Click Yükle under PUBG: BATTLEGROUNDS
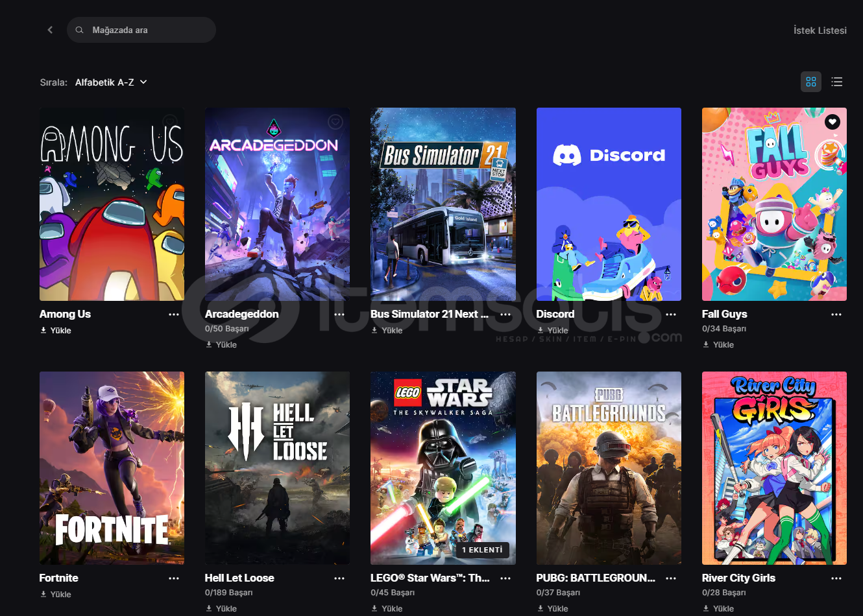The width and height of the screenshot is (863, 616). [x=553, y=609]
